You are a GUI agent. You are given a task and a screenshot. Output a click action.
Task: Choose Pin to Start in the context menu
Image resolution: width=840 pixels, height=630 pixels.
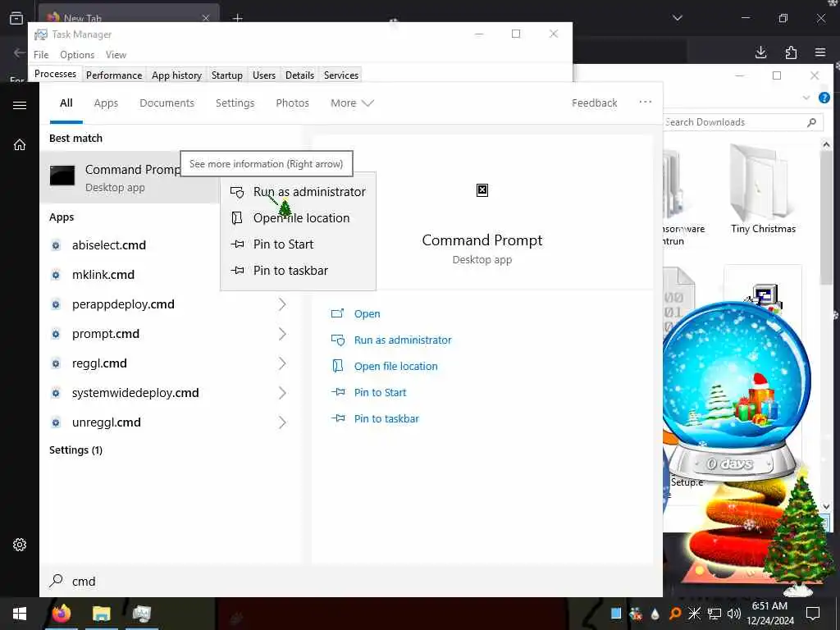(x=298, y=244)
